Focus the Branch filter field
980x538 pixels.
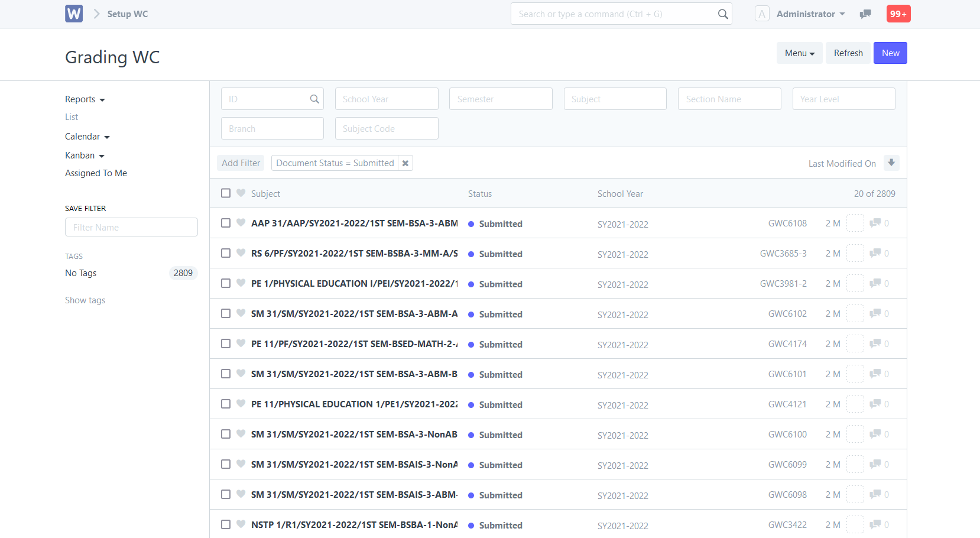[272, 128]
